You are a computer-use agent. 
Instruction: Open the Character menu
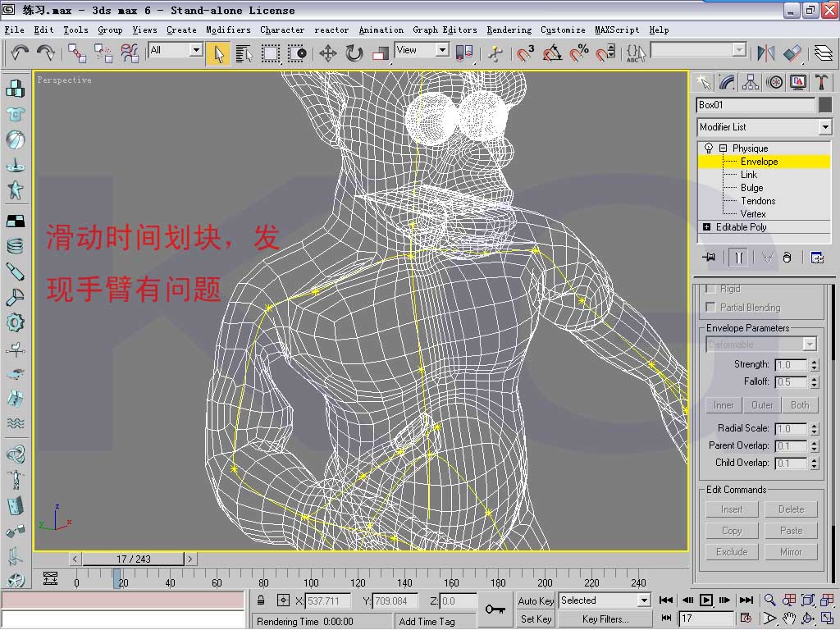[282, 30]
